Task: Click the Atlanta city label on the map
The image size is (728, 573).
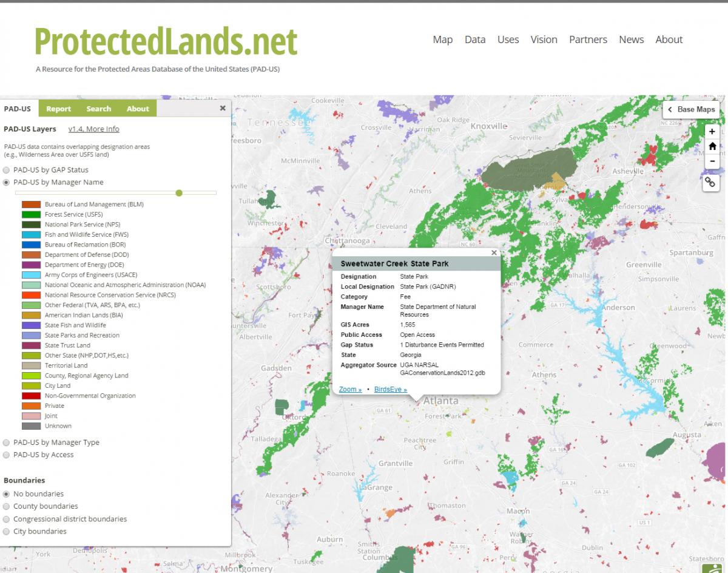Action: (x=441, y=401)
